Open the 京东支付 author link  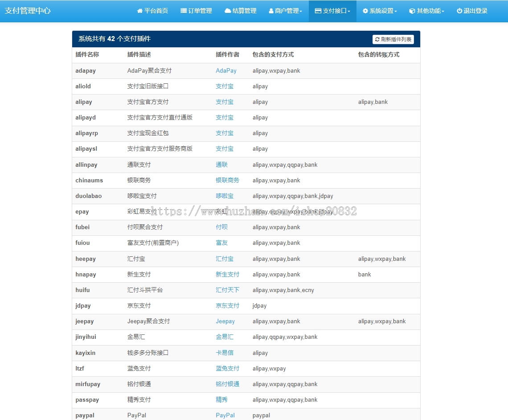227,305
